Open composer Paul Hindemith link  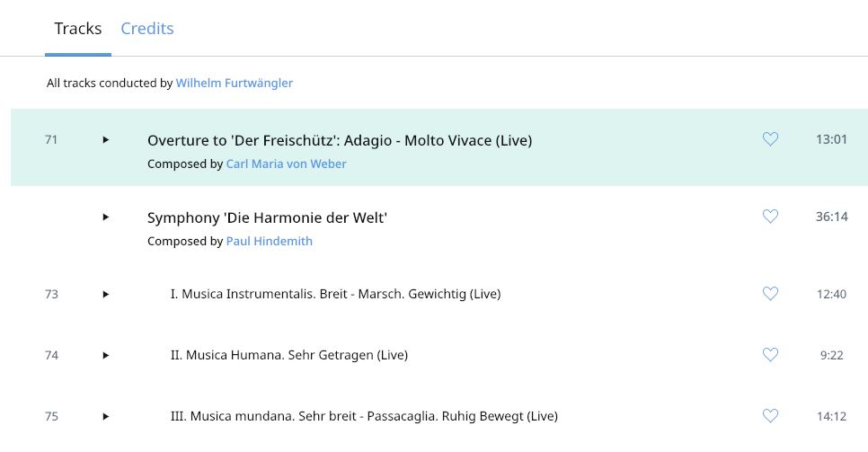click(269, 241)
